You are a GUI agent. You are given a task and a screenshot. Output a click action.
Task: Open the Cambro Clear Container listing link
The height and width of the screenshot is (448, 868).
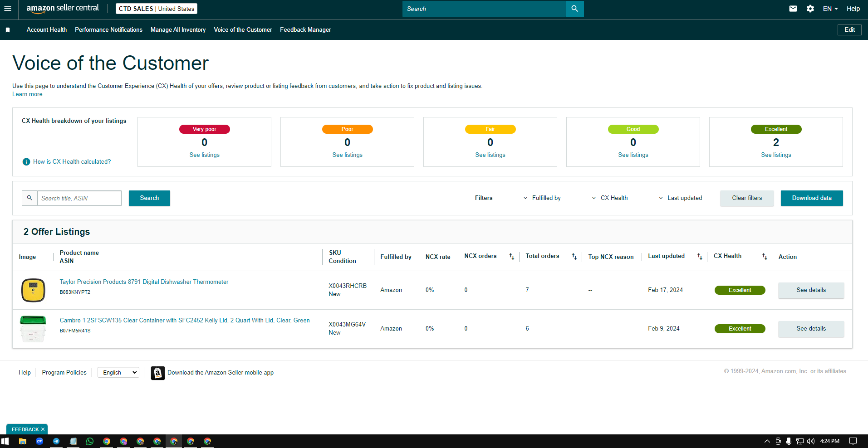(185, 321)
